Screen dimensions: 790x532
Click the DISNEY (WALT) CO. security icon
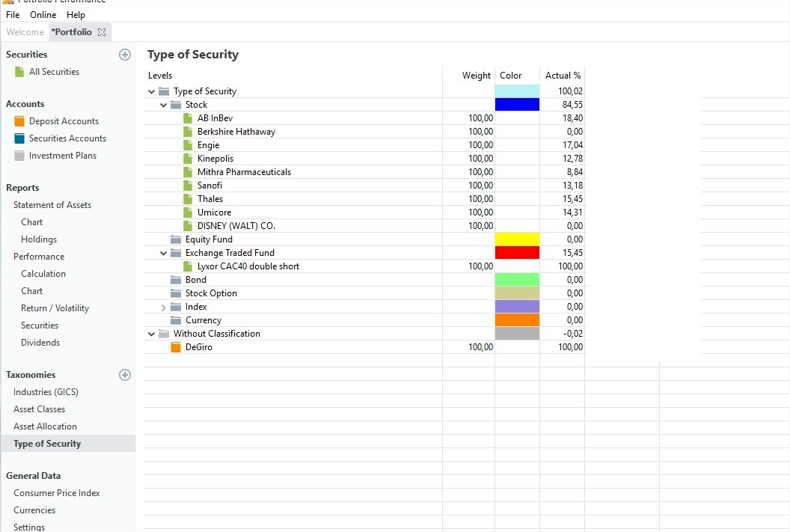tap(188, 226)
